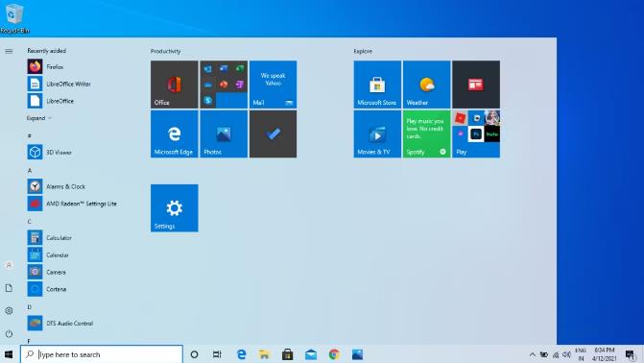Jump to letter via the A header
The image size is (644, 363).
(x=30, y=170)
